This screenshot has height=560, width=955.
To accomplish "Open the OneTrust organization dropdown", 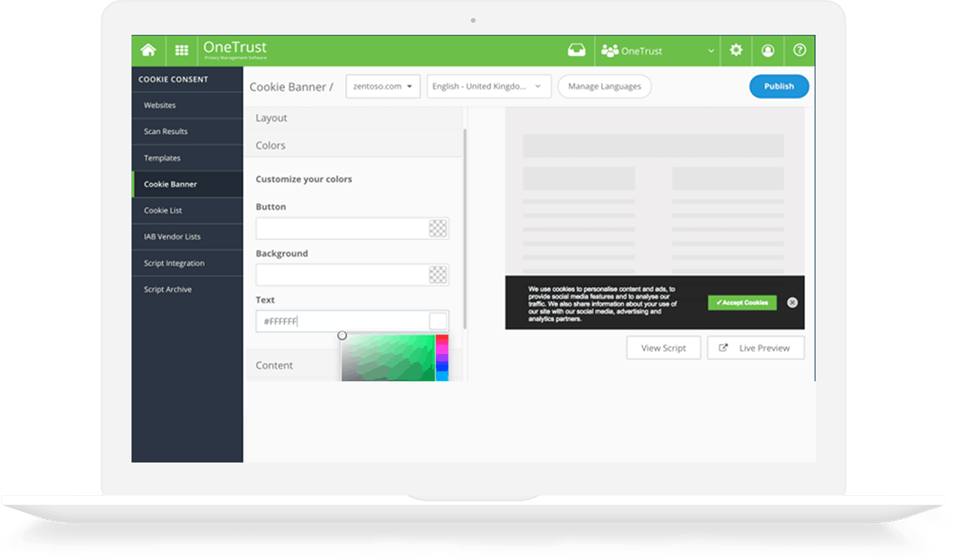I will point(658,50).
